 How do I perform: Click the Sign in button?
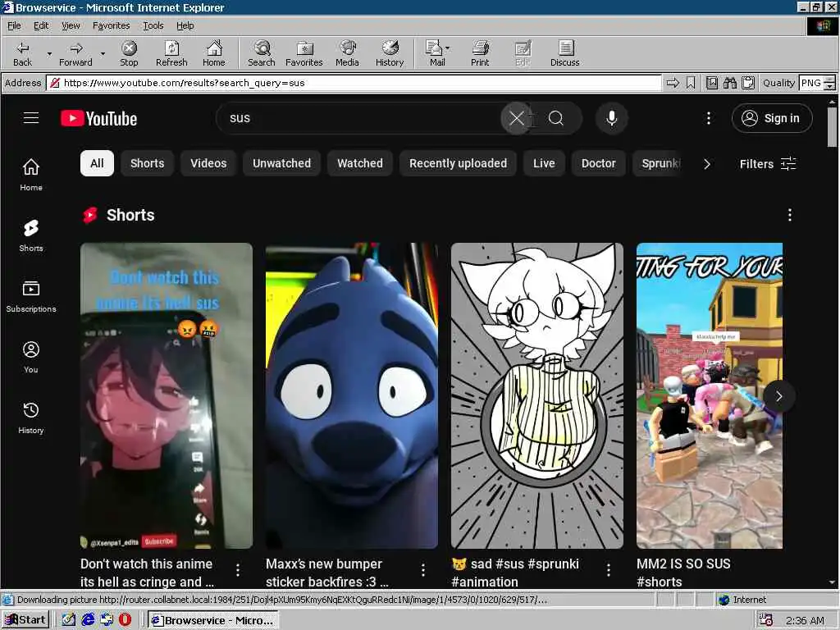pos(772,118)
